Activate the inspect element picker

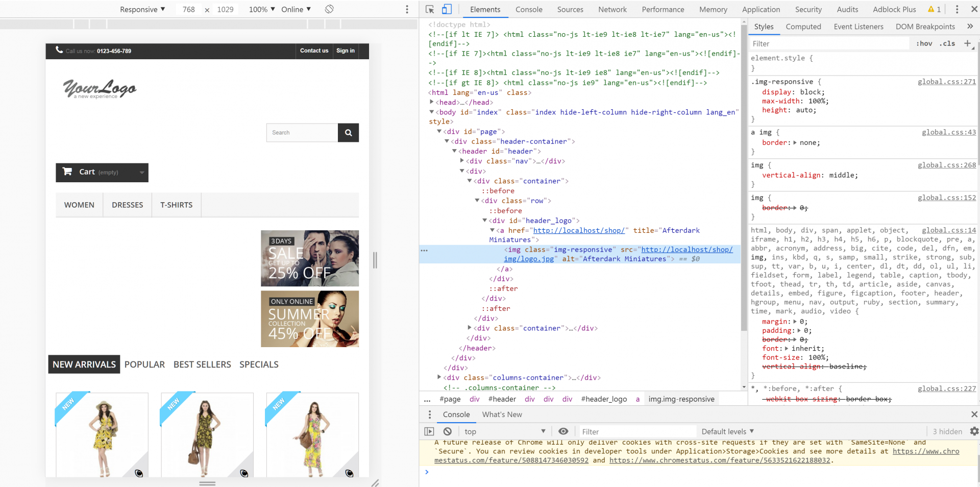coord(430,9)
